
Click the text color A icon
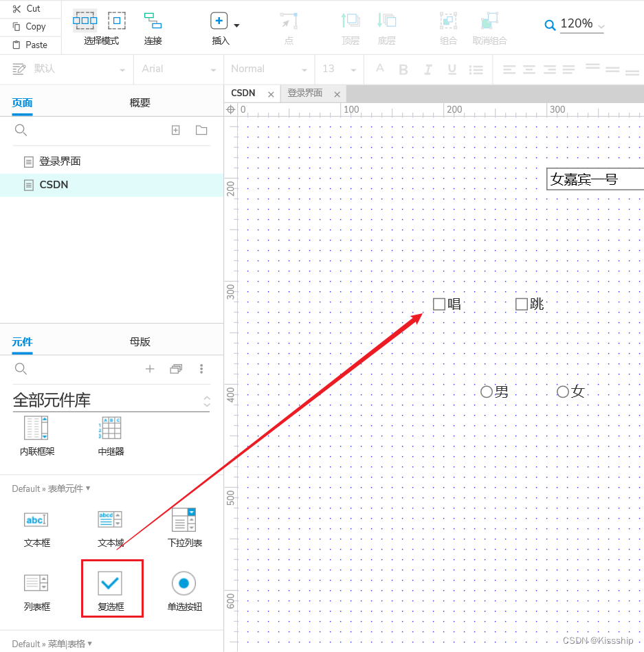click(x=380, y=68)
